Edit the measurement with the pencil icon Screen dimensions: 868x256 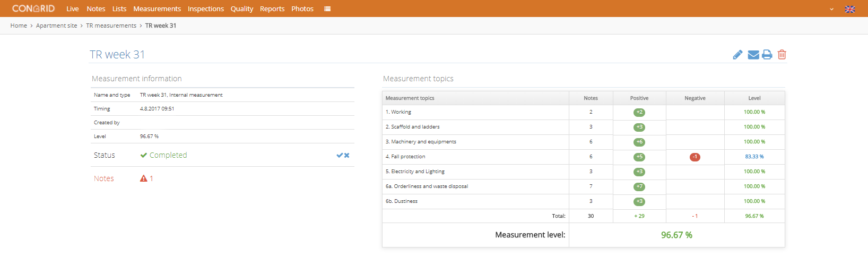pos(737,55)
